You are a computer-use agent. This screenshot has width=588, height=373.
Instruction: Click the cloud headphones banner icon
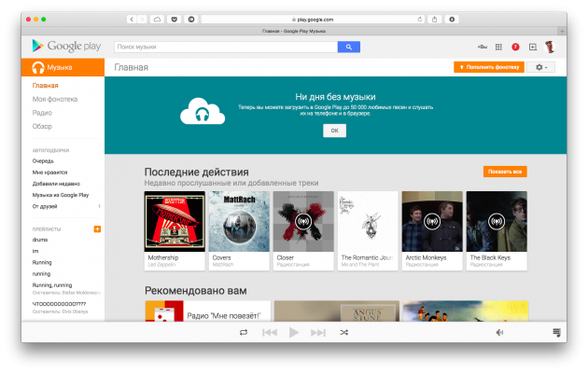pyautogui.click(x=203, y=111)
